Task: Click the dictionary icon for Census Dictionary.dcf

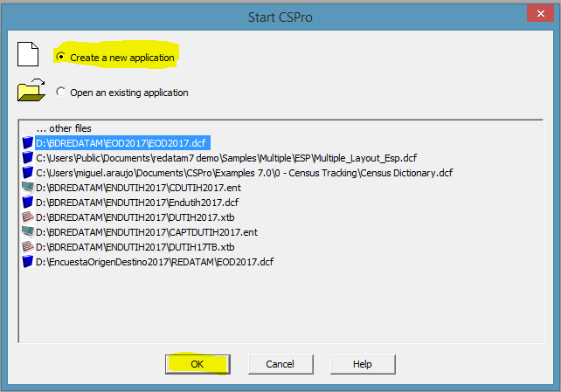Action: (28, 173)
